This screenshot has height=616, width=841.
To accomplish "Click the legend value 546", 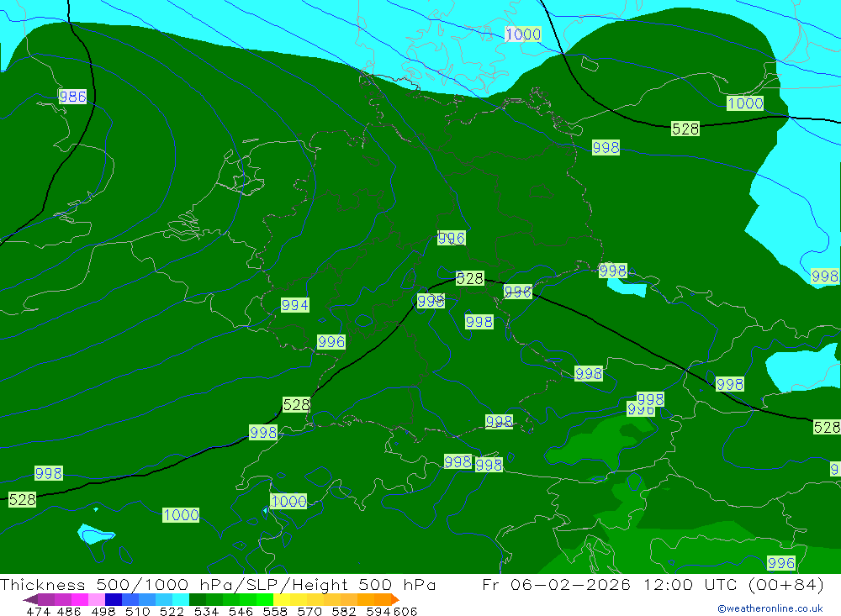I will pos(241,611).
